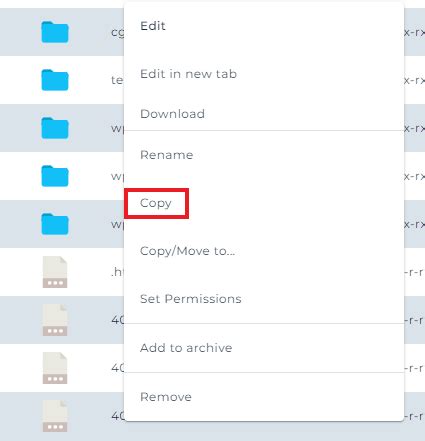The width and height of the screenshot is (425, 441).
Task: Click Remove in the context menu
Action: point(166,397)
